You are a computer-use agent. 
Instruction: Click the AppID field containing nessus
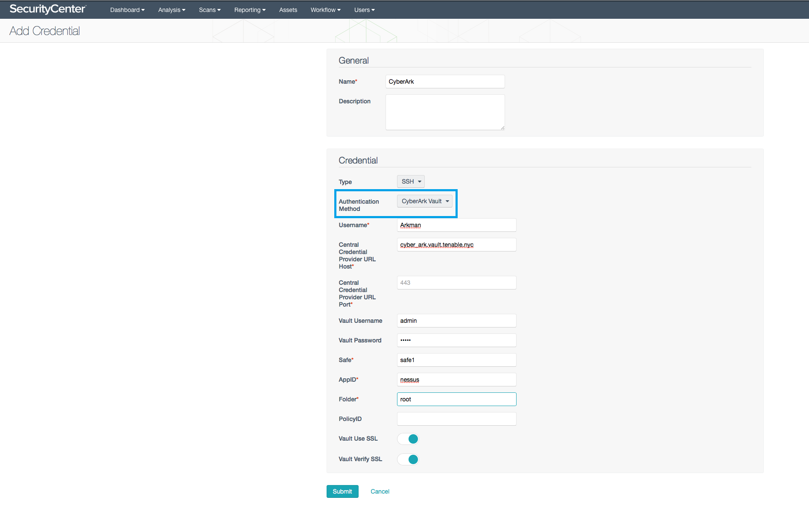point(457,380)
